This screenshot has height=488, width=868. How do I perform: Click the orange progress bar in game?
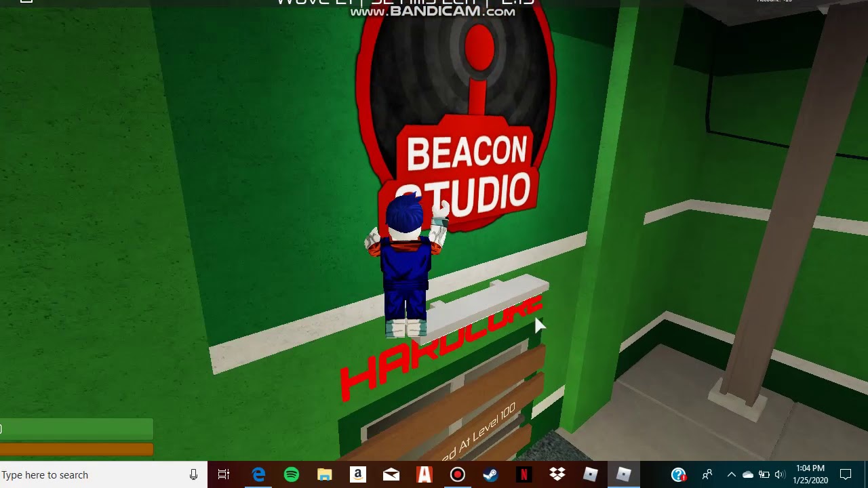77,449
